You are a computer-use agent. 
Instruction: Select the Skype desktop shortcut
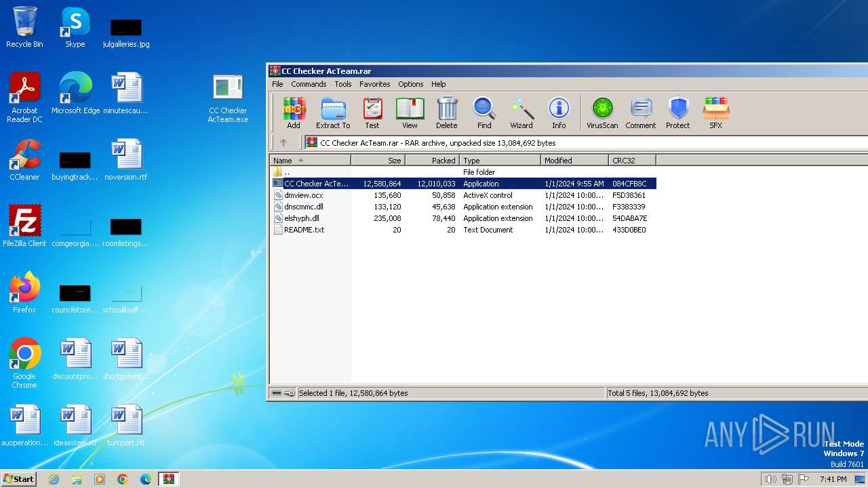coord(75,27)
